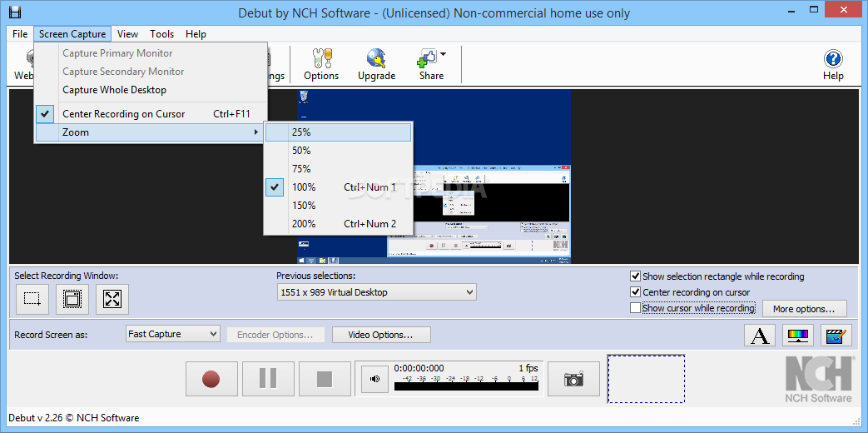Take a snapshot with camera icon
868x433 pixels.
[573, 379]
